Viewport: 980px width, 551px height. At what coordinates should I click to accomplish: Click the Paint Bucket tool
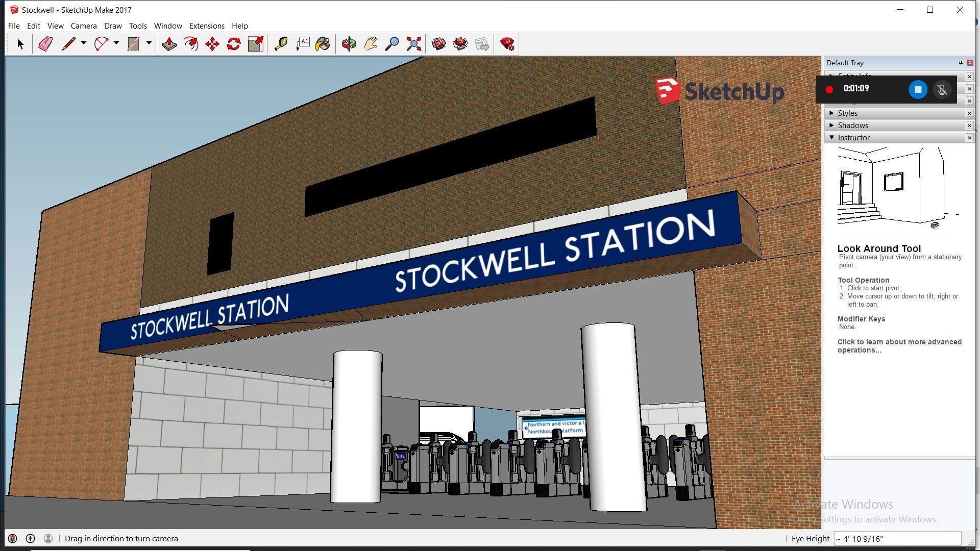tap(323, 44)
